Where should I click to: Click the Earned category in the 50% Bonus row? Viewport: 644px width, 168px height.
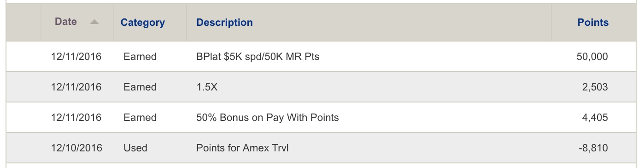(140, 118)
